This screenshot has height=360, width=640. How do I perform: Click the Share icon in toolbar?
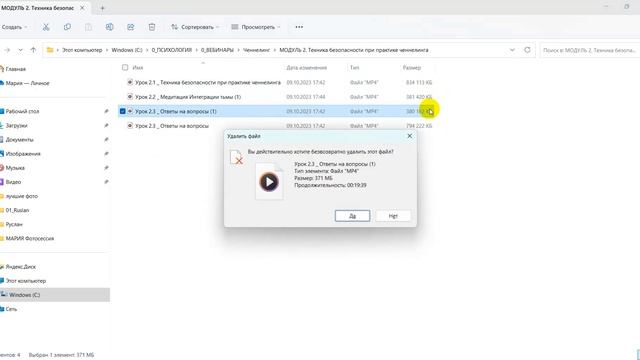(x=131, y=27)
